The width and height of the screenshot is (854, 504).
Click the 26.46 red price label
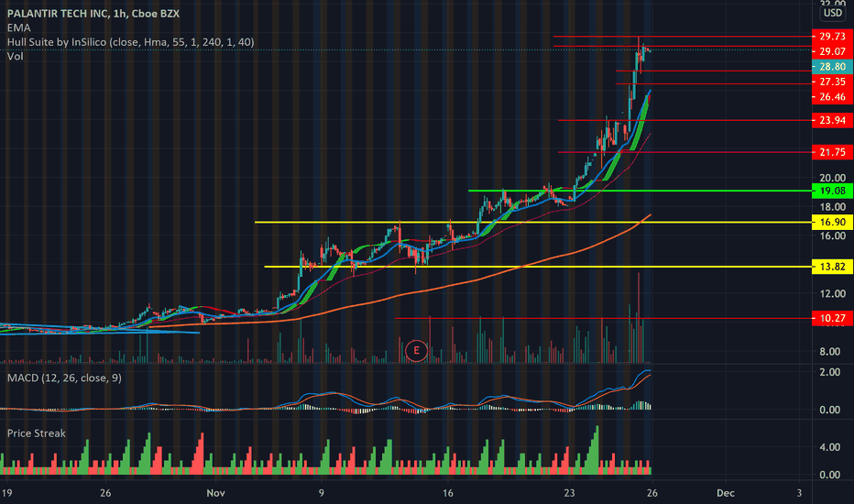point(832,97)
